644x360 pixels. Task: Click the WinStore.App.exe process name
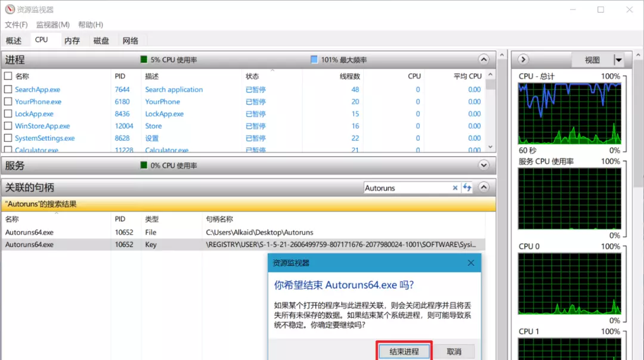point(42,126)
